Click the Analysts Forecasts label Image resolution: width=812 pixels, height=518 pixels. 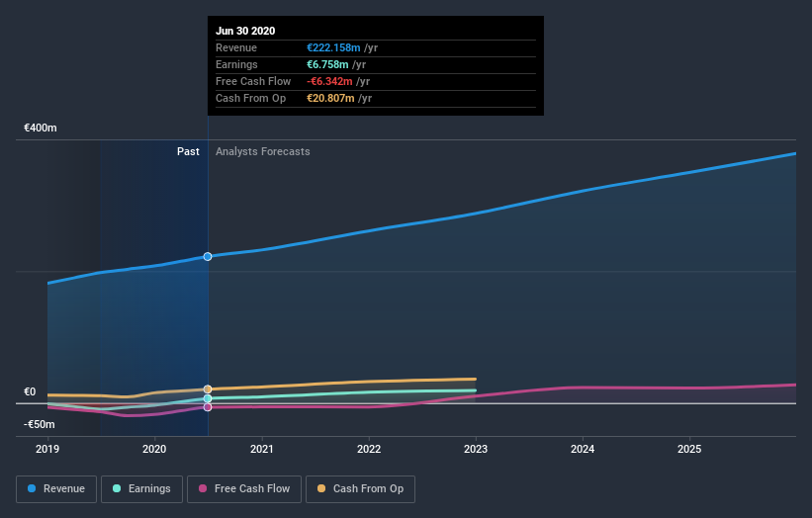262,151
